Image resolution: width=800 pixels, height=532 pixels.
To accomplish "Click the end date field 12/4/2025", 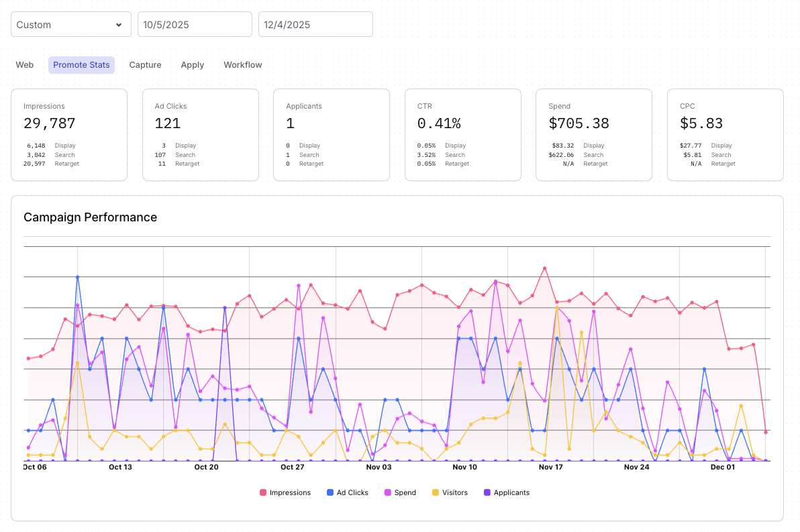I will pos(315,24).
